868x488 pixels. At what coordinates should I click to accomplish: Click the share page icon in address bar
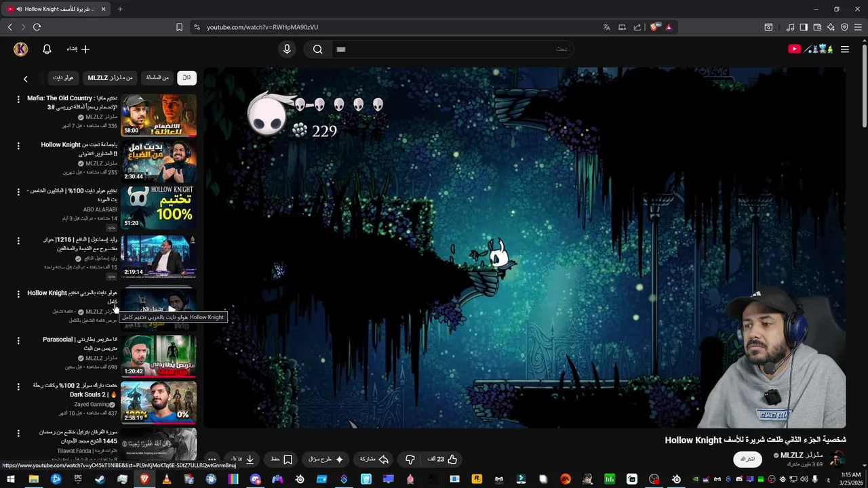(637, 27)
